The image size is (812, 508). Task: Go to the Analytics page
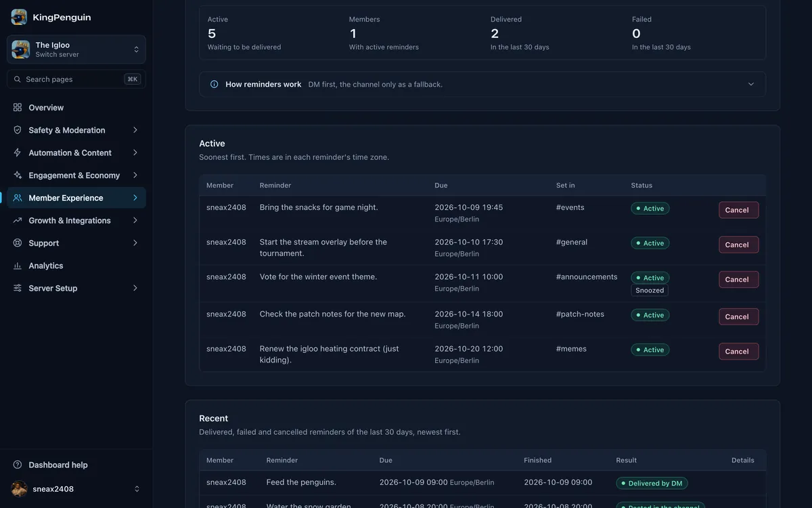point(76,266)
